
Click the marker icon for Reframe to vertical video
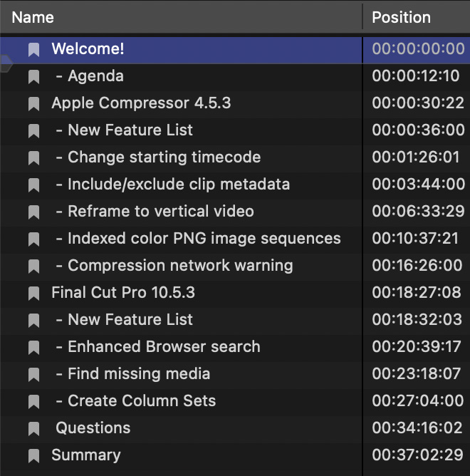[x=33, y=212]
